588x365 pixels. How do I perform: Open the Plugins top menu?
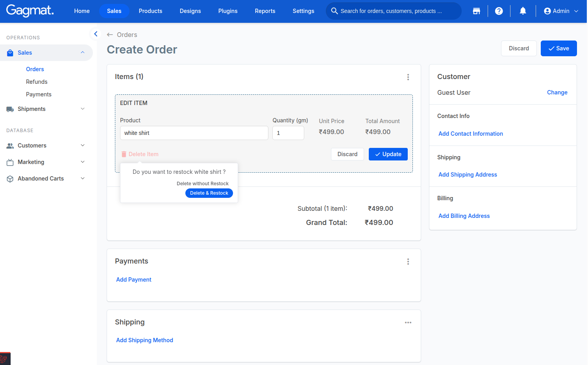tap(228, 11)
